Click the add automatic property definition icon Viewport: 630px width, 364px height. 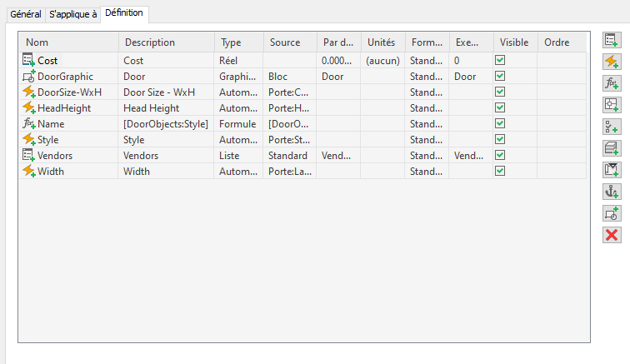(612, 61)
